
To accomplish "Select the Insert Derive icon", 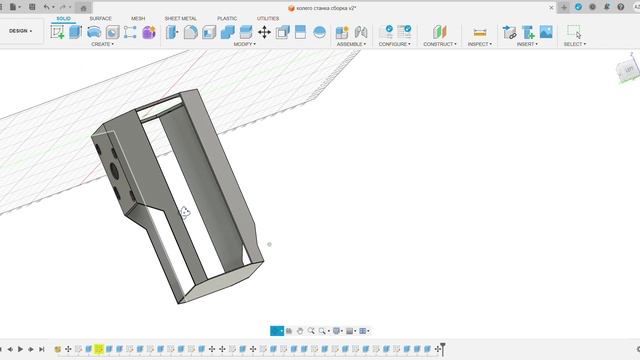I will tap(509, 32).
